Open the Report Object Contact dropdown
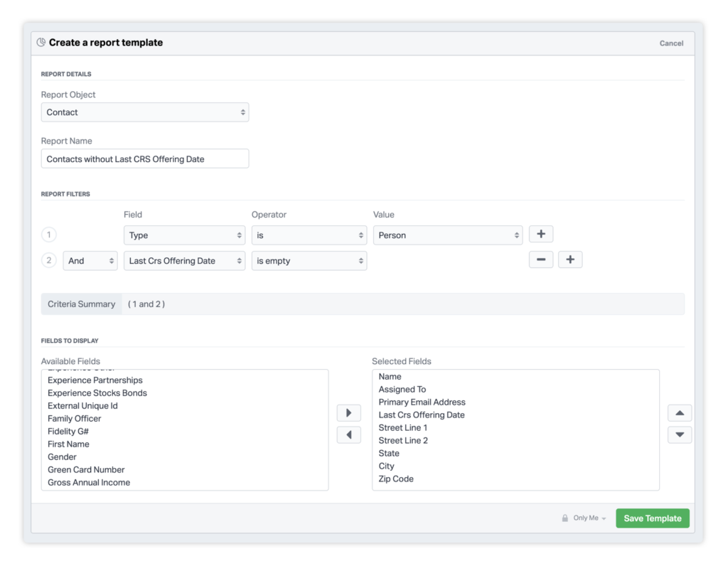 145,112
